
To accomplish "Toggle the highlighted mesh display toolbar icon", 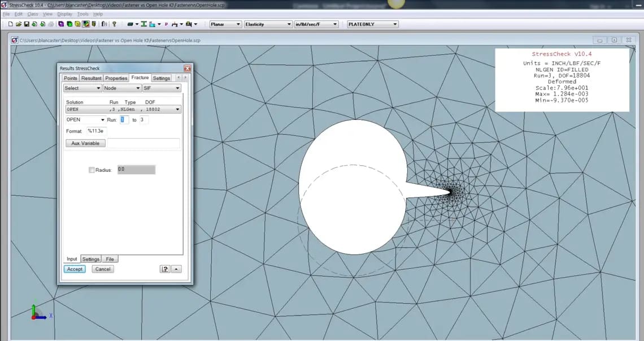I will tap(86, 24).
